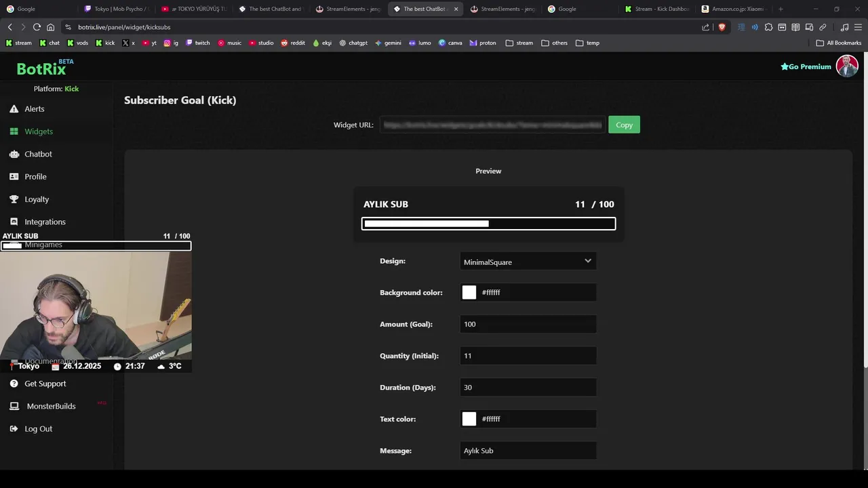This screenshot has width=868, height=488.
Task: Click the Widget URL field
Action: [x=492, y=125]
